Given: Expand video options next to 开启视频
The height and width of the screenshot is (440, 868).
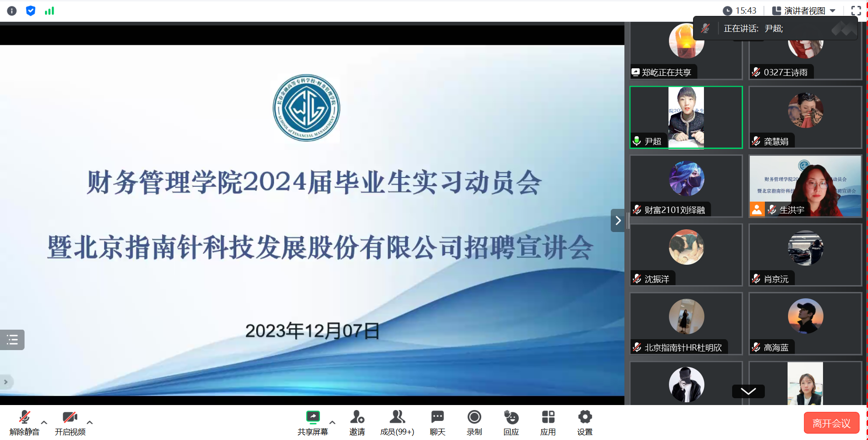Looking at the screenshot, I should [90, 422].
